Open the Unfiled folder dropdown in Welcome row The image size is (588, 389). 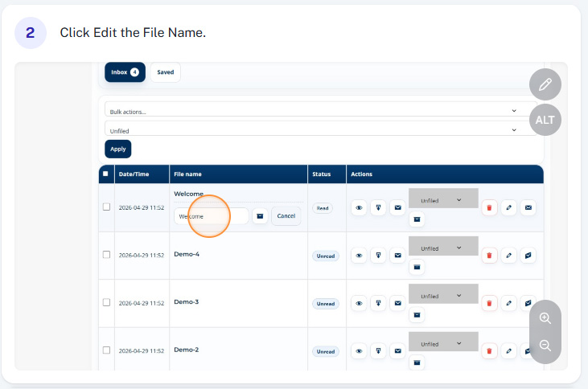coord(443,199)
